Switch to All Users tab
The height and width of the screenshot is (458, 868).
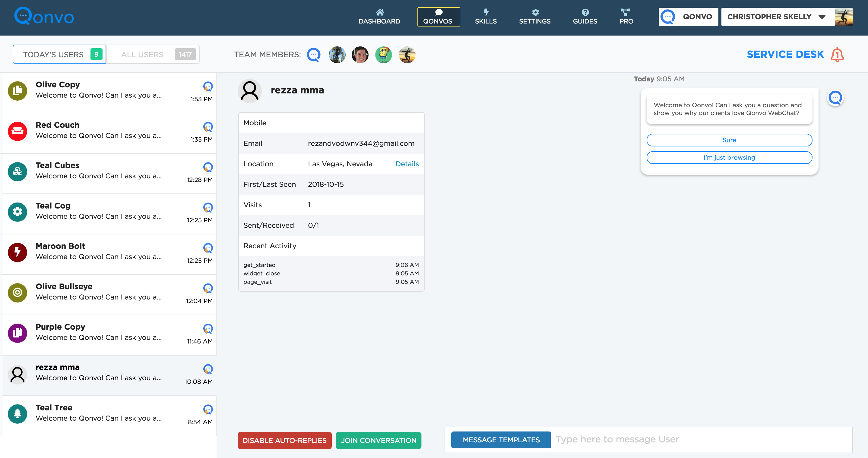point(153,54)
